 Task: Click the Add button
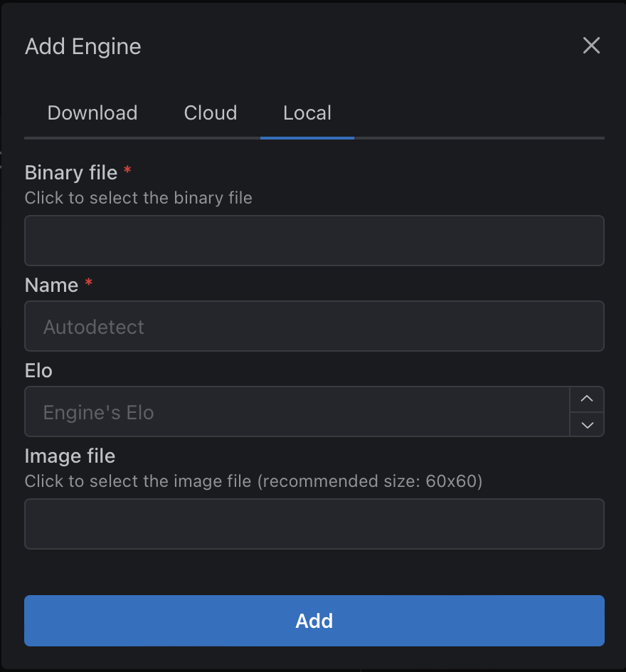pyautogui.click(x=314, y=620)
